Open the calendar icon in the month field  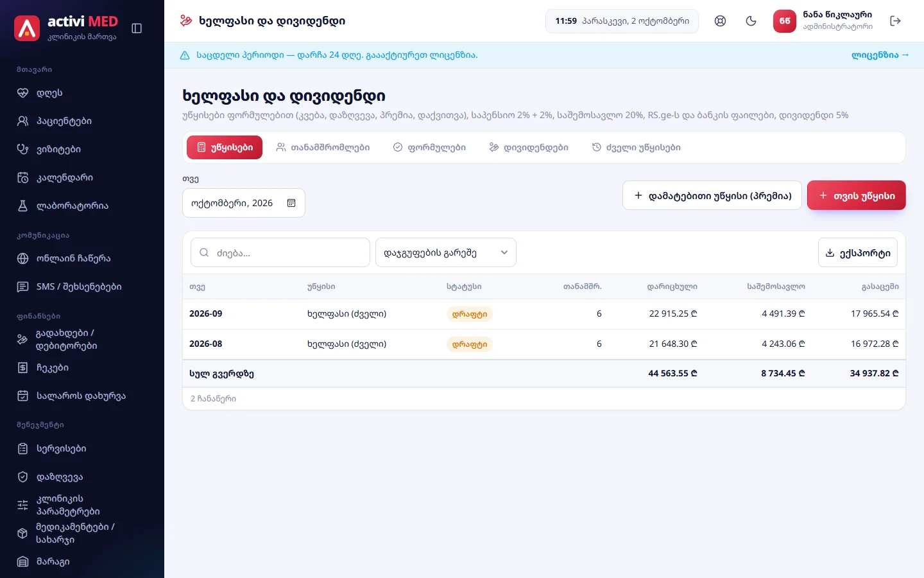pos(291,203)
